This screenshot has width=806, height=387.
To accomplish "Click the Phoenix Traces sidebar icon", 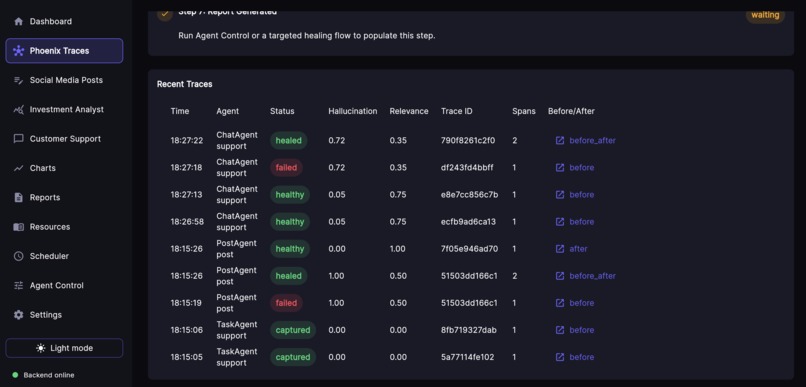I will pyautogui.click(x=19, y=51).
